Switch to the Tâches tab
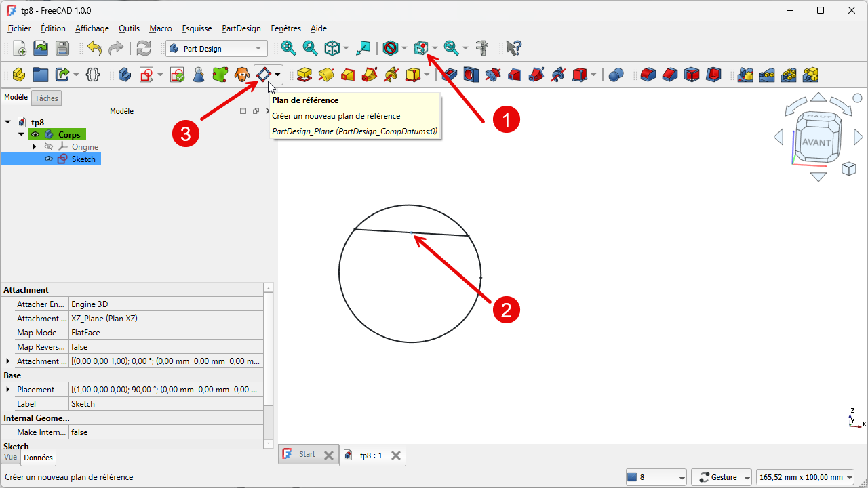 tap(47, 98)
